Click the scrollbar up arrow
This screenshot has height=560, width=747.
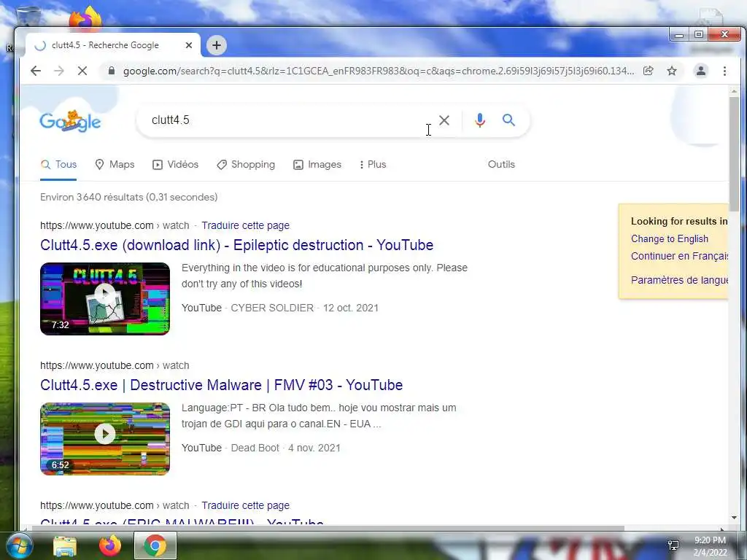(x=734, y=90)
